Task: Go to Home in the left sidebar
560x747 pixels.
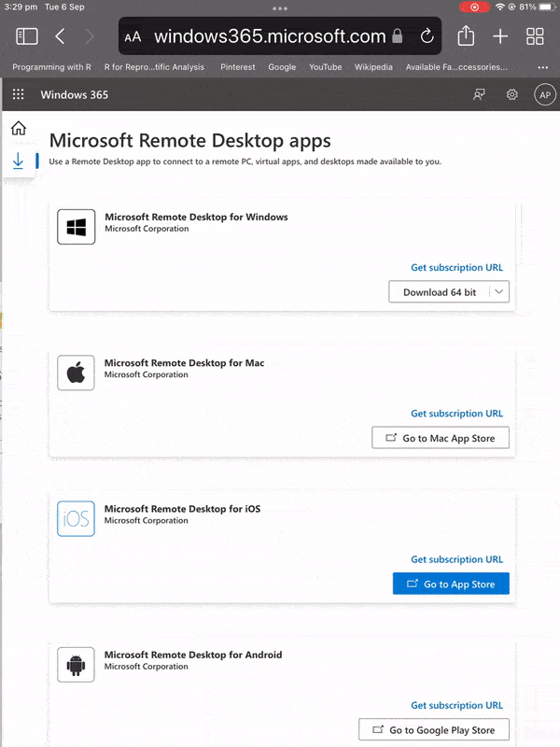Action: coord(18,129)
